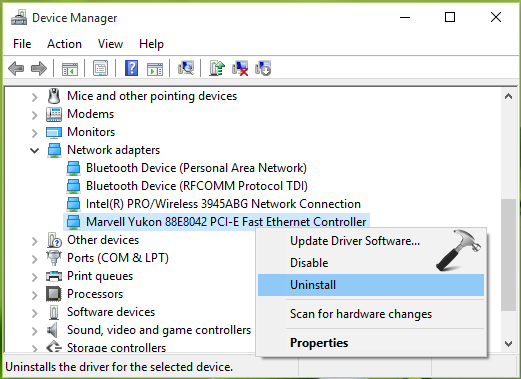521x379 pixels.
Task: Click Update Driver Software toolbar icon
Action: click(x=217, y=68)
